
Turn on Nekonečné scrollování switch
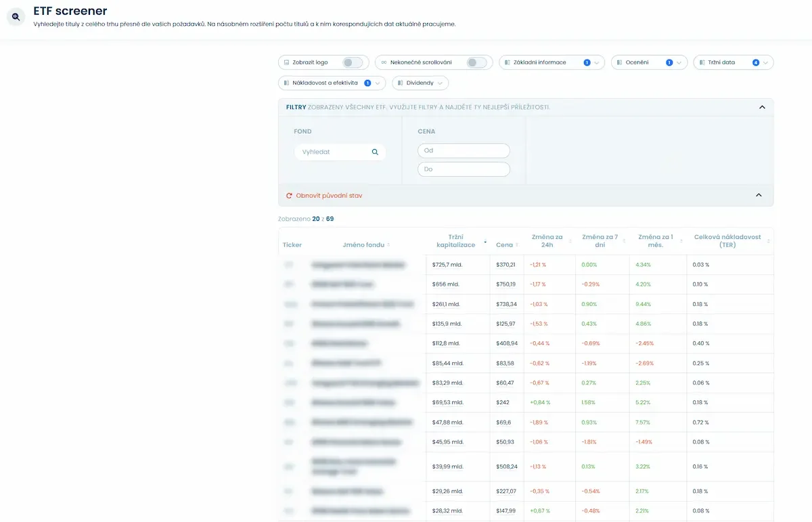click(476, 62)
